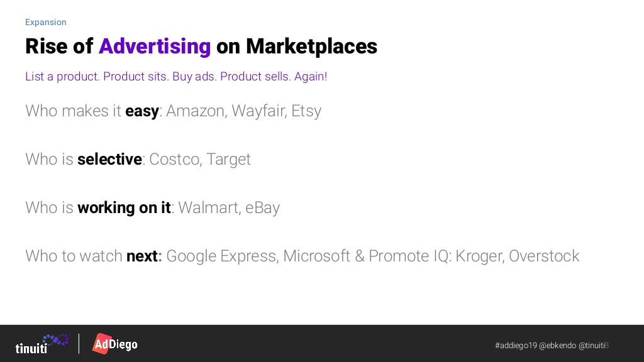Click the vertical divider between footer logos

tap(79, 344)
